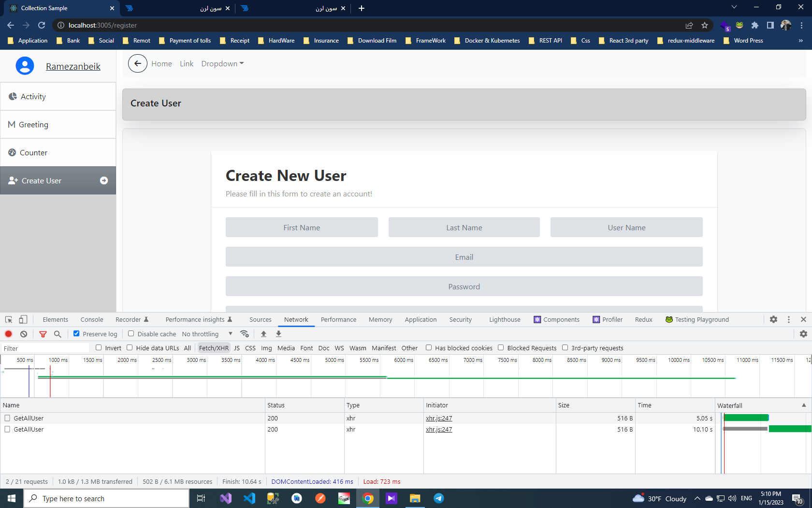Click the First Name field
This screenshot has height=508, width=812.
[x=302, y=227]
